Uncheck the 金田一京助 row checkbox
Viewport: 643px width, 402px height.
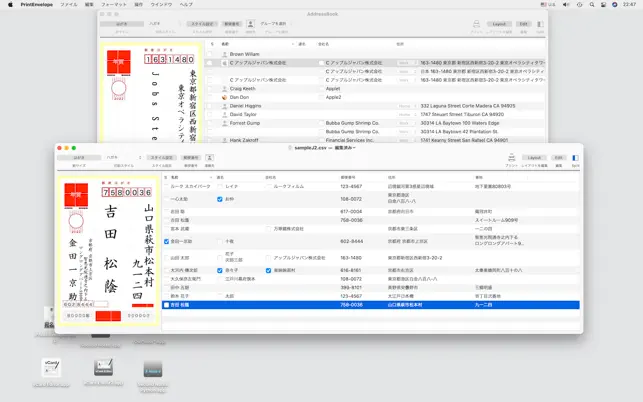166,242
